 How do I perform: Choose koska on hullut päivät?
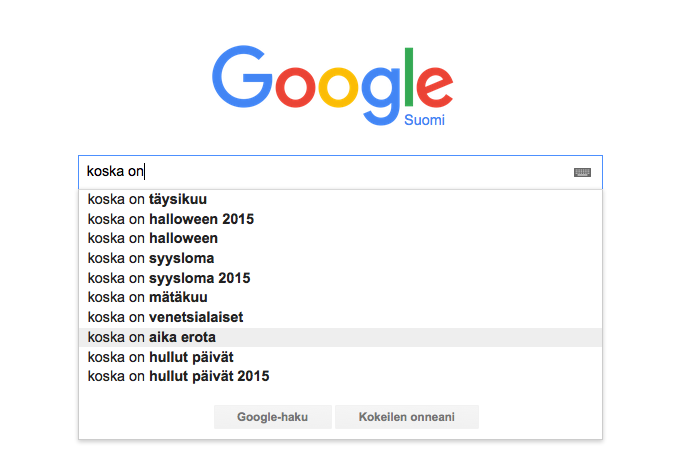340,357
